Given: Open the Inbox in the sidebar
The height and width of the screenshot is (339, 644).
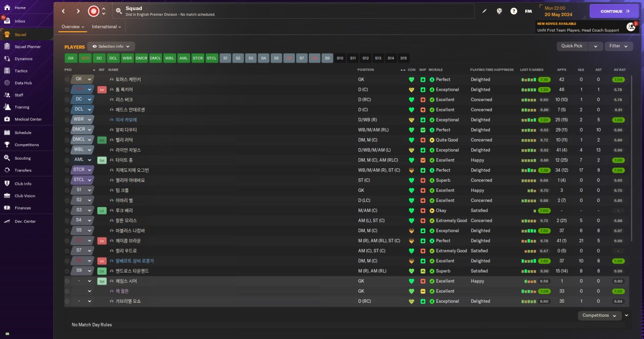Looking at the screenshot, I should tap(20, 21).
